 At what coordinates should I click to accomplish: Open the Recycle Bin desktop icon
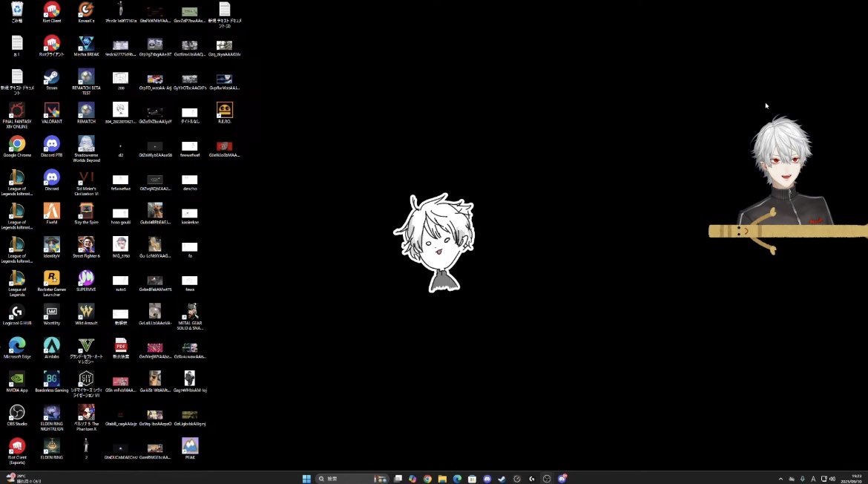point(17,12)
